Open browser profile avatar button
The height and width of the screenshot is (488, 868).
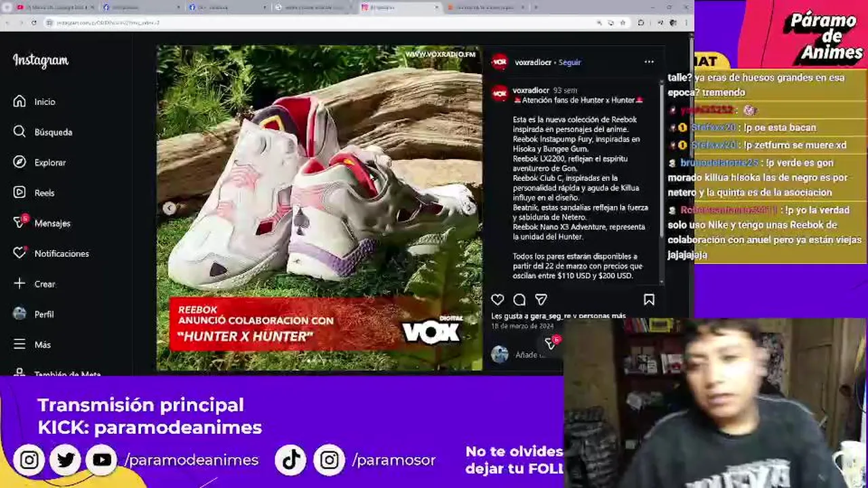pyautogui.click(x=673, y=22)
